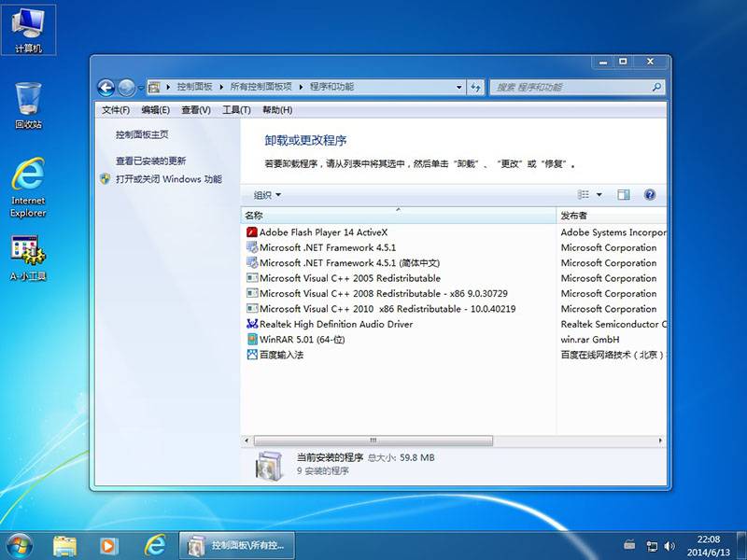Click the 百度输入法 program icon
The width and height of the screenshot is (747, 560).
point(252,355)
